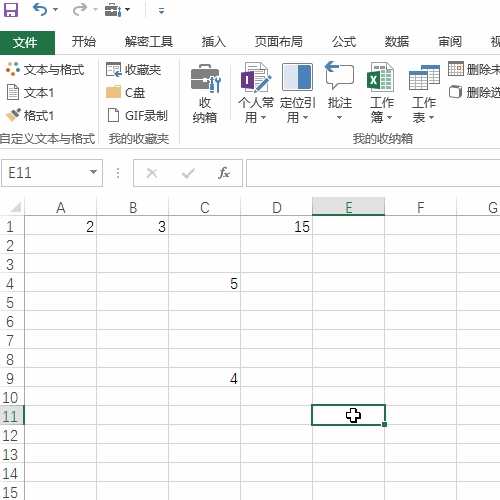Click the toolbox icon in quick access toolbar
Screen dimensions: 500x500
click(113, 10)
